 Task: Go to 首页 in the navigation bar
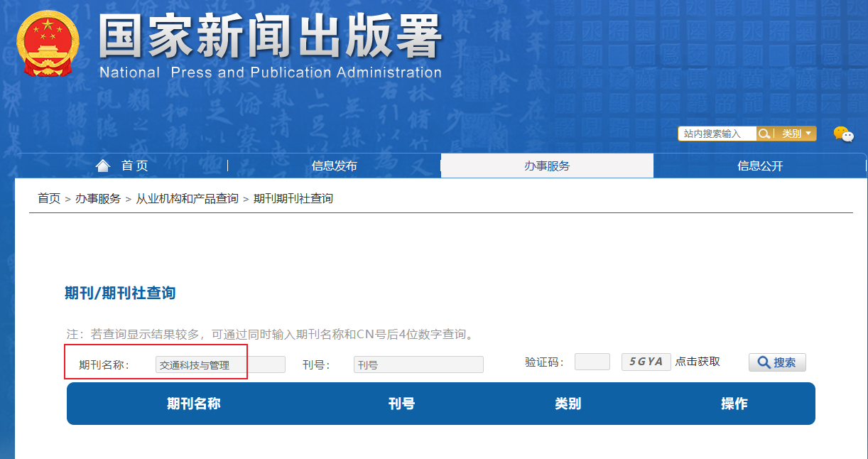point(134,166)
